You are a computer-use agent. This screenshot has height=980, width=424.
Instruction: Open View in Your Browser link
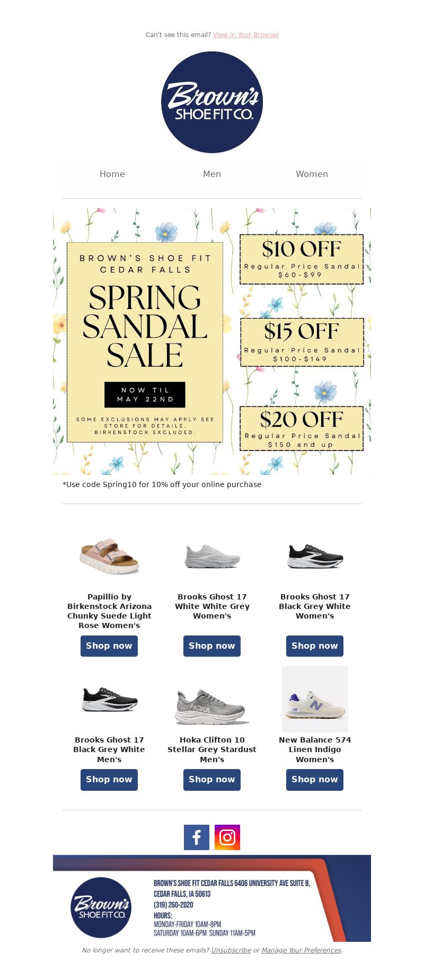click(246, 35)
